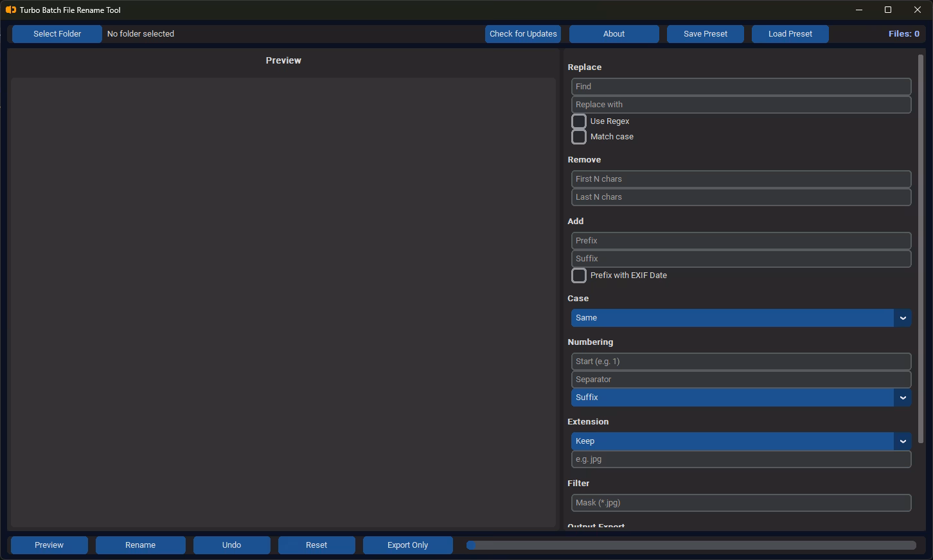Click the Reset button
This screenshot has height=560, width=933.
[317, 545]
